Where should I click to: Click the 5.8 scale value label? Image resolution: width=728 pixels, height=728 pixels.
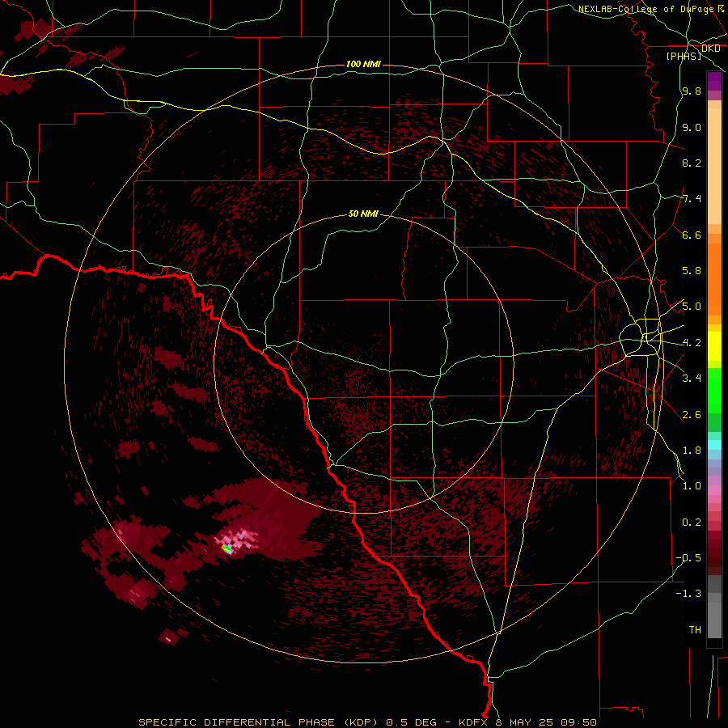[x=692, y=271]
